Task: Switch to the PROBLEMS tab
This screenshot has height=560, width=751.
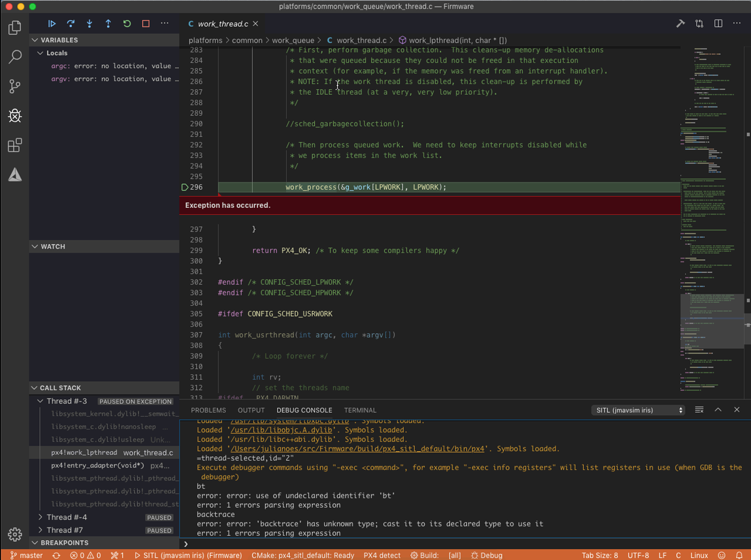Action: coord(208,410)
